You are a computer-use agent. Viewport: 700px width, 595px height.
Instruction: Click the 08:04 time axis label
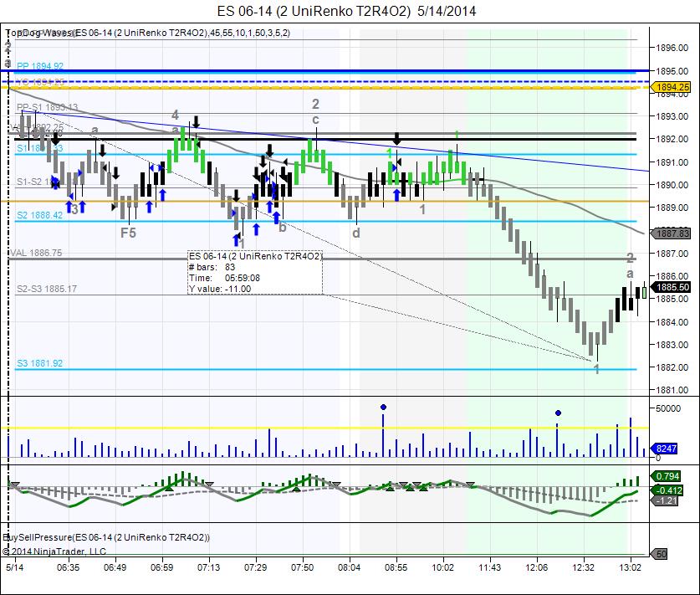[349, 567]
